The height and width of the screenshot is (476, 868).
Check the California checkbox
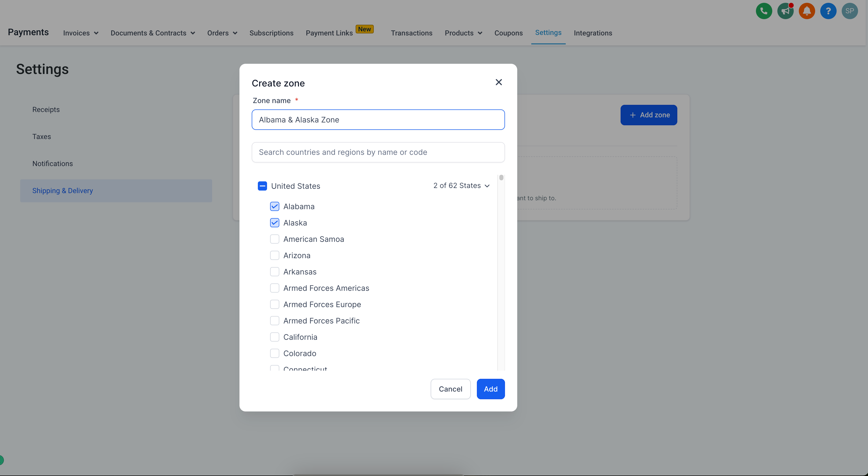point(274,337)
